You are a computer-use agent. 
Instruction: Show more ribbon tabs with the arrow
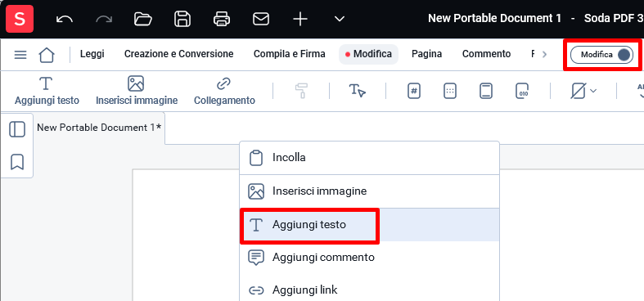pyautogui.click(x=545, y=54)
